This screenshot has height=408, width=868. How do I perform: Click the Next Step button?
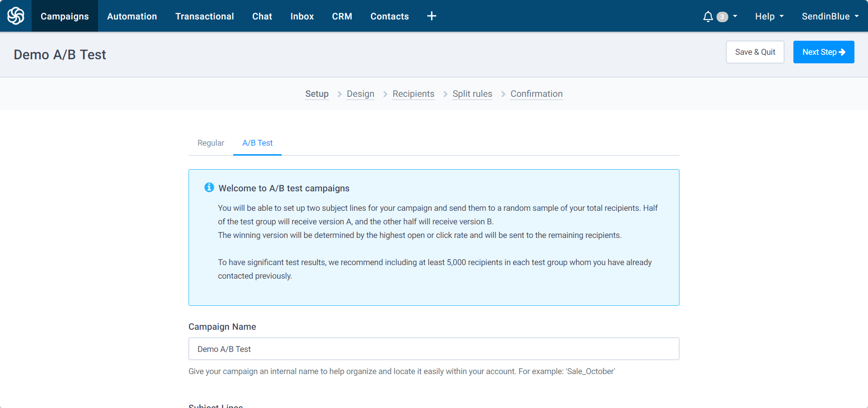pyautogui.click(x=823, y=52)
